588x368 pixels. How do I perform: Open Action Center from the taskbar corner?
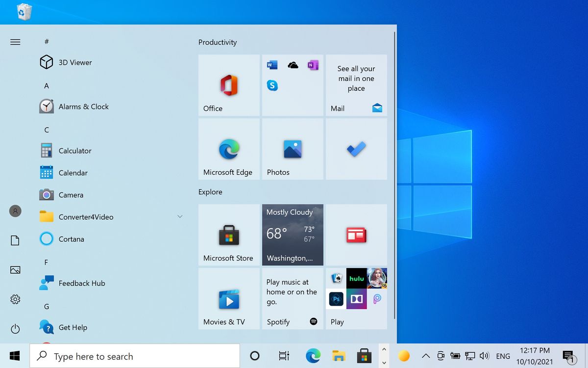(568, 355)
